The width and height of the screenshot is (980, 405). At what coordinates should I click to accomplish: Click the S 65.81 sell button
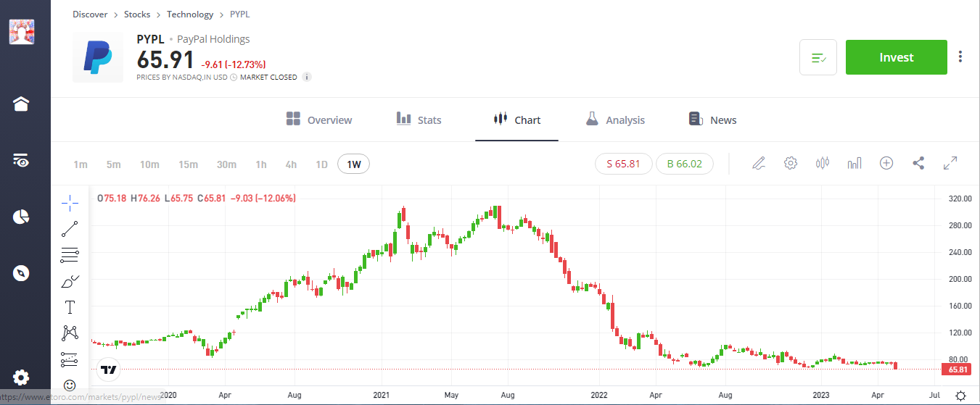point(623,164)
